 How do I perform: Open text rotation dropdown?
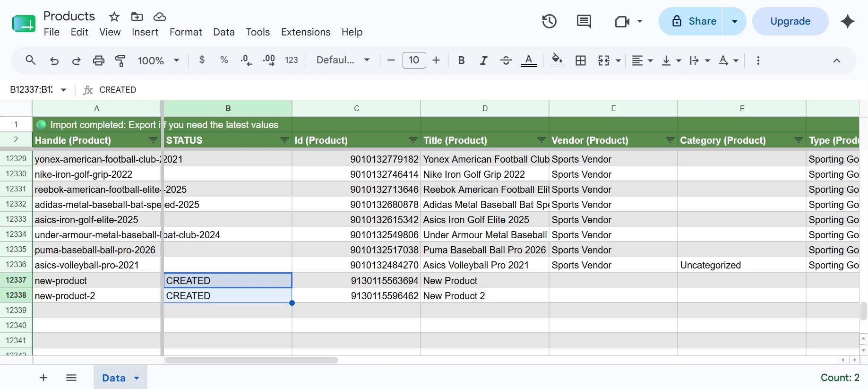coord(728,61)
